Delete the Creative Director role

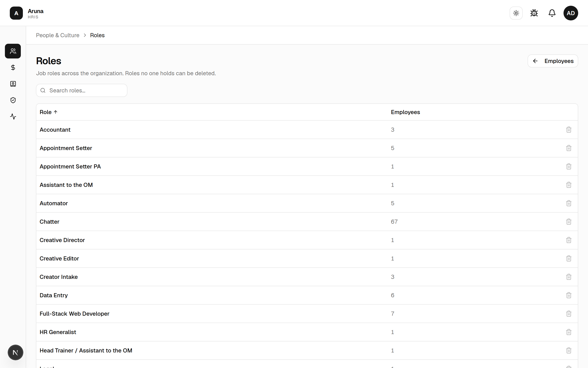coord(569,240)
